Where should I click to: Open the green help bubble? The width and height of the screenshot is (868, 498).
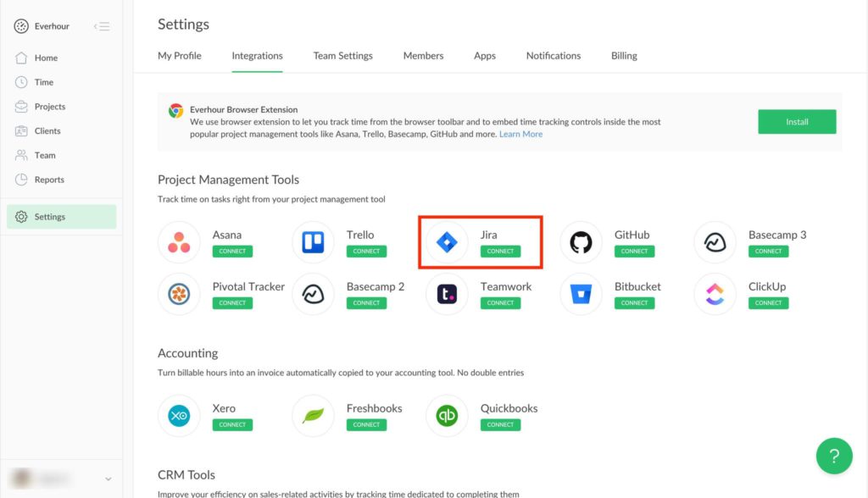tap(834, 456)
